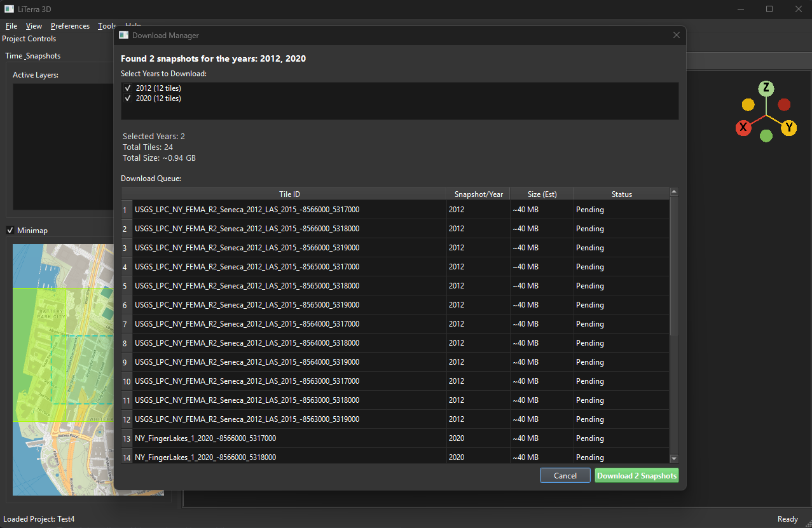
Task: Click the LiTerra 3D title bar icon
Action: click(x=9, y=9)
